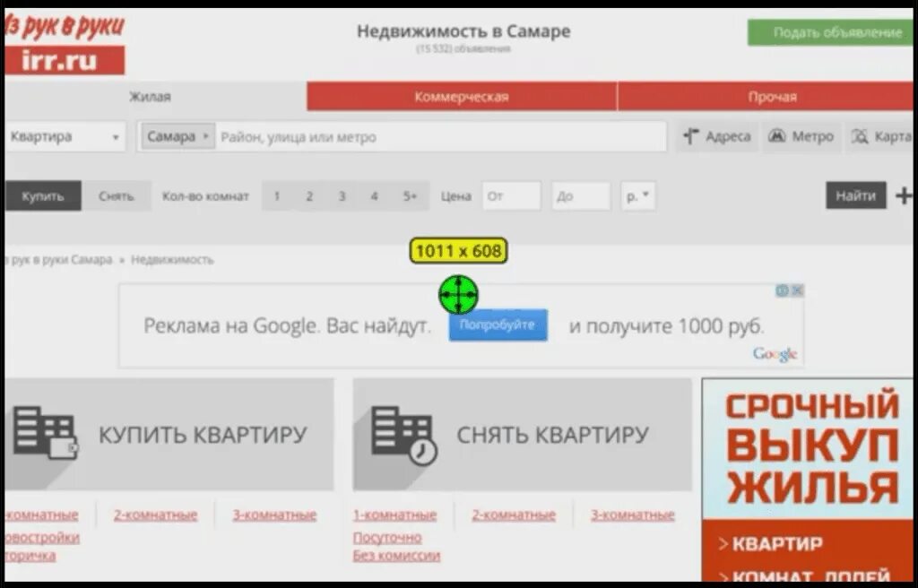This screenshot has height=588, width=918.
Task: Switch to the Коммерческая tab
Action: (462, 97)
